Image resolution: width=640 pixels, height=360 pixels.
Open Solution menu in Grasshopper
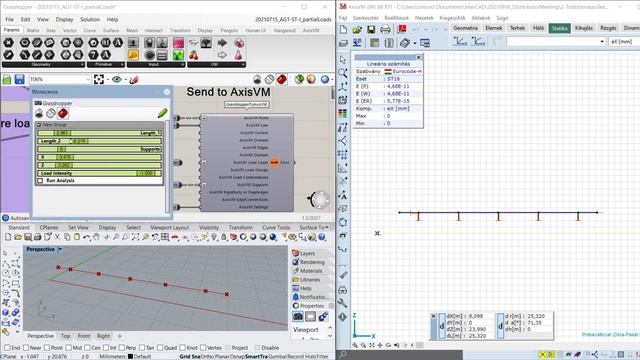coord(90,19)
